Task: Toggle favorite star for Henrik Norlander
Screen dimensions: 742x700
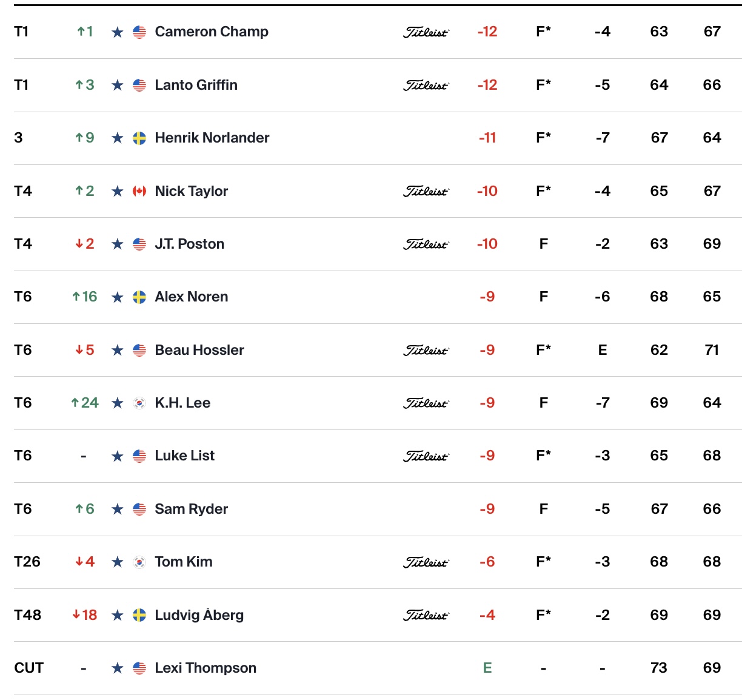Action: pos(118,138)
